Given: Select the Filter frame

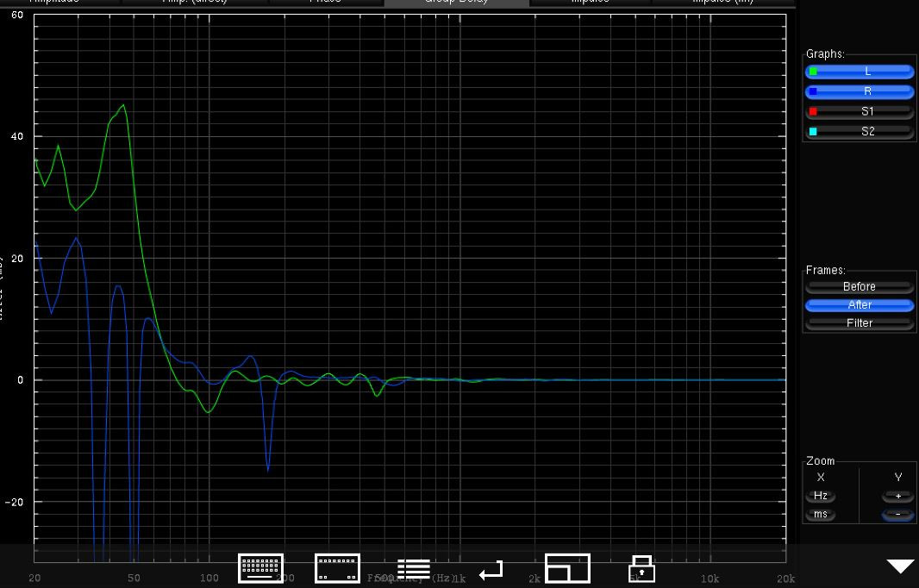Looking at the screenshot, I should coord(860,323).
